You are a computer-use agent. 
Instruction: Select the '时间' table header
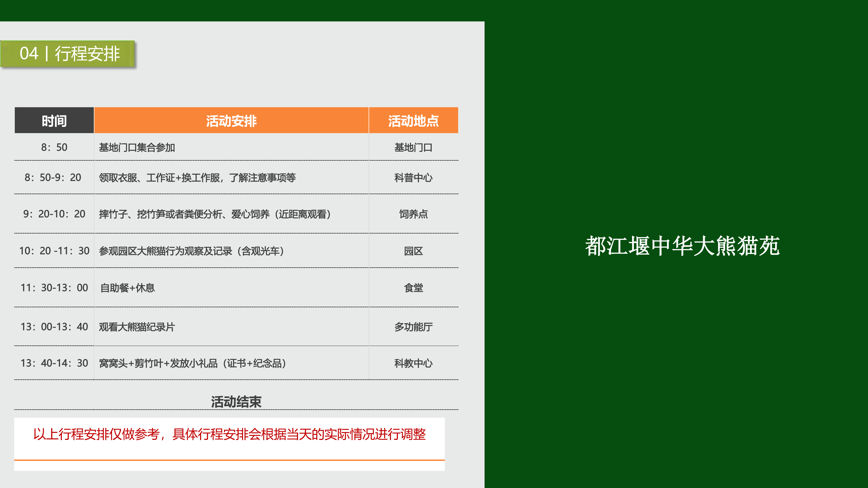[54, 121]
